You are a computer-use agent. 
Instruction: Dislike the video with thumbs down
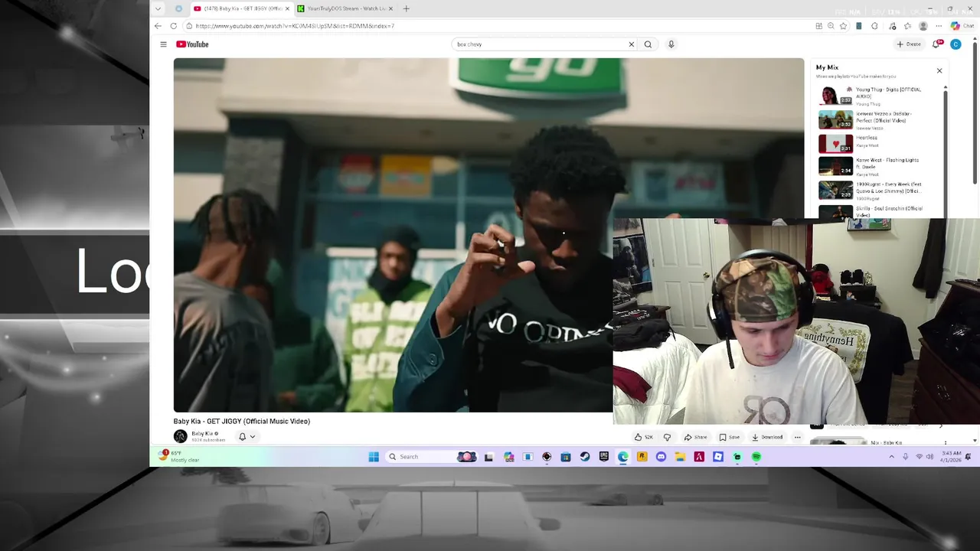pos(667,437)
